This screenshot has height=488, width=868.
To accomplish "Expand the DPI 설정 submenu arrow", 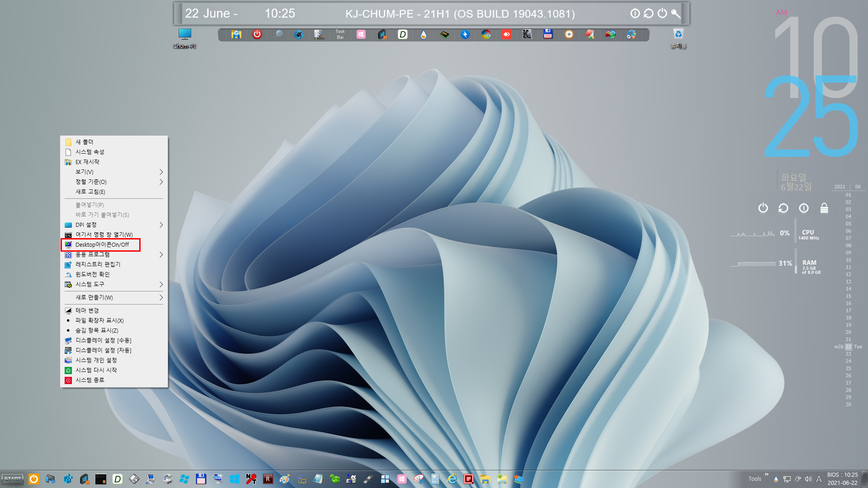I will [x=161, y=225].
